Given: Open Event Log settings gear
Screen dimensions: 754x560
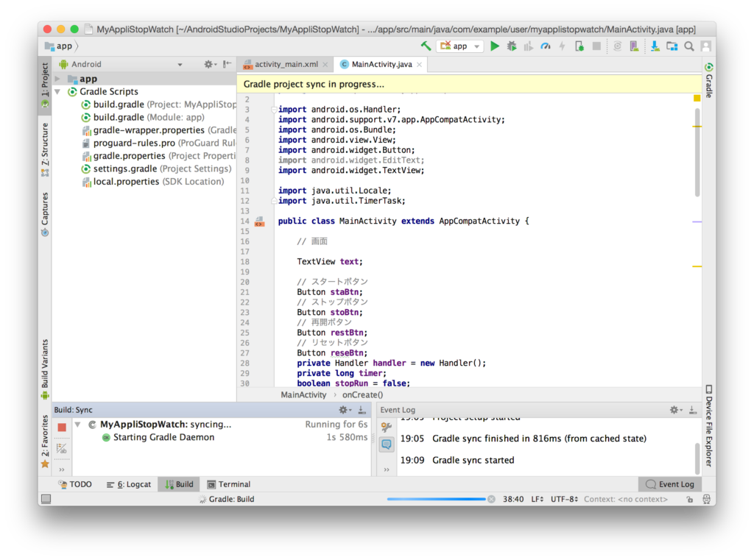Looking at the screenshot, I should tap(674, 410).
